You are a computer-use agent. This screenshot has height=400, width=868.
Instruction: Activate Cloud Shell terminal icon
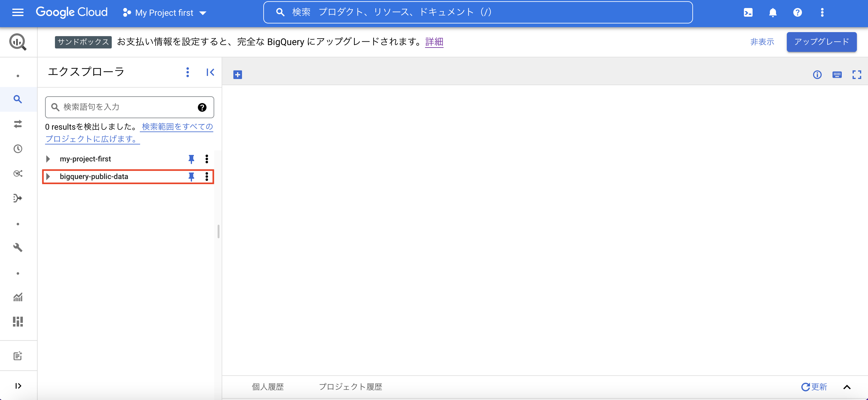(x=748, y=13)
